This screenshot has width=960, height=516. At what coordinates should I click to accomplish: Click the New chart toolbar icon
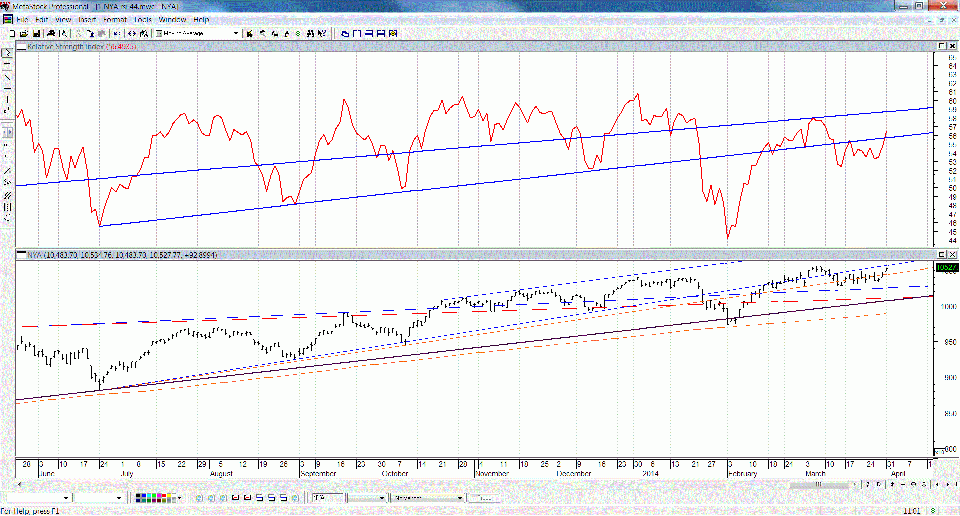point(9,33)
